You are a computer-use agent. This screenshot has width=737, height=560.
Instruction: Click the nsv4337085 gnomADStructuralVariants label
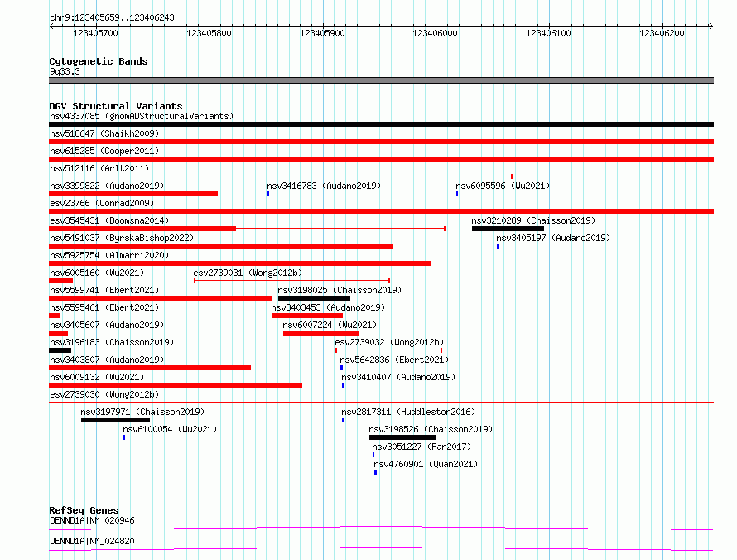tap(142, 116)
